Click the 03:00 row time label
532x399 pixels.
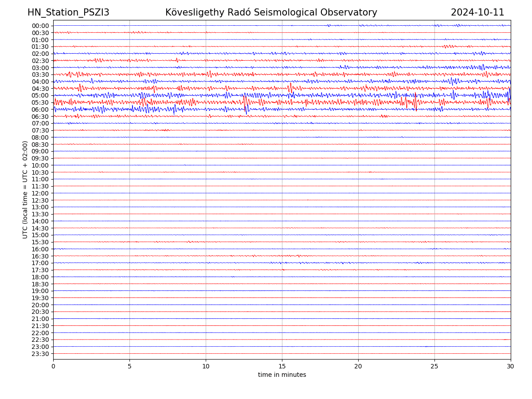[40, 67]
